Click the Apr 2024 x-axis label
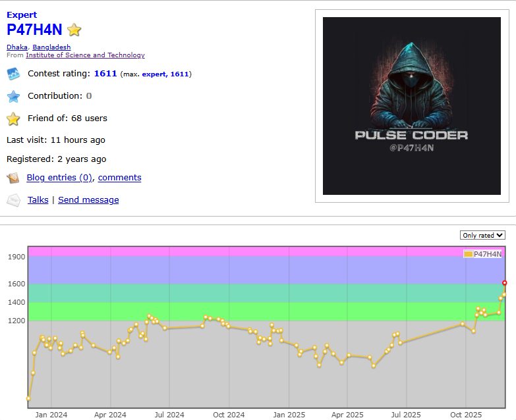This screenshot has height=420, width=516. point(110,415)
